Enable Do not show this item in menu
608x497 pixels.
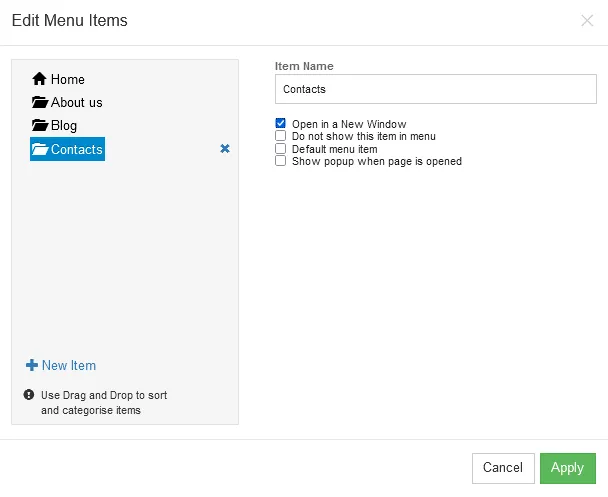(280, 136)
